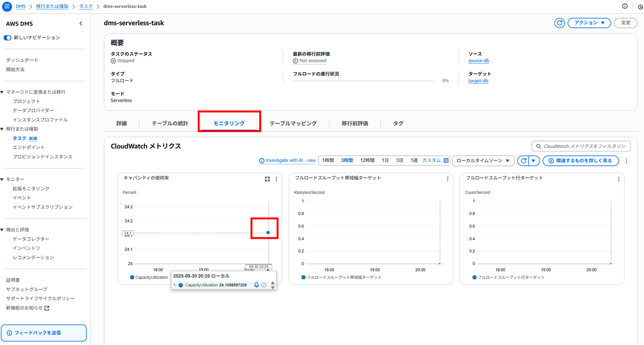644x345 pixels.
Task: Switch to the 移行前評価 tab
Action: tap(355, 123)
